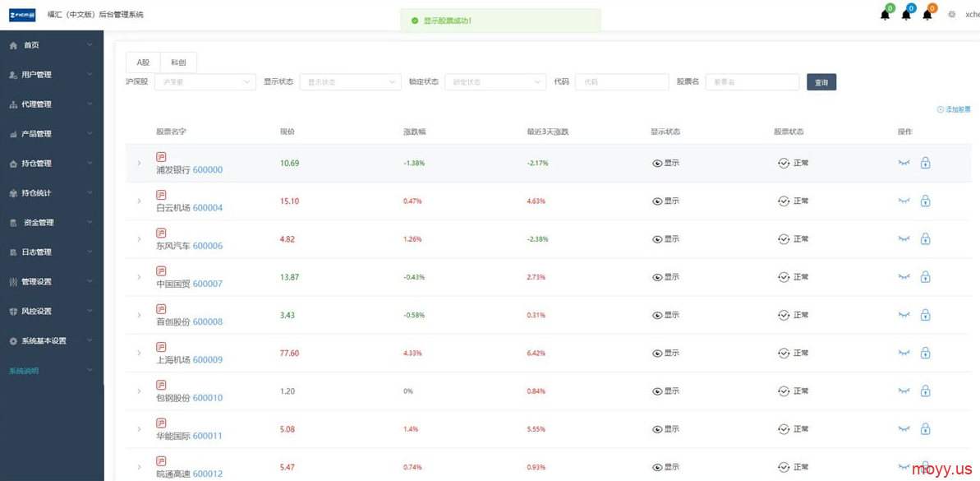980x481 pixels.
Task: Lock the 中国国贸 600007 stock
Action: point(926,277)
